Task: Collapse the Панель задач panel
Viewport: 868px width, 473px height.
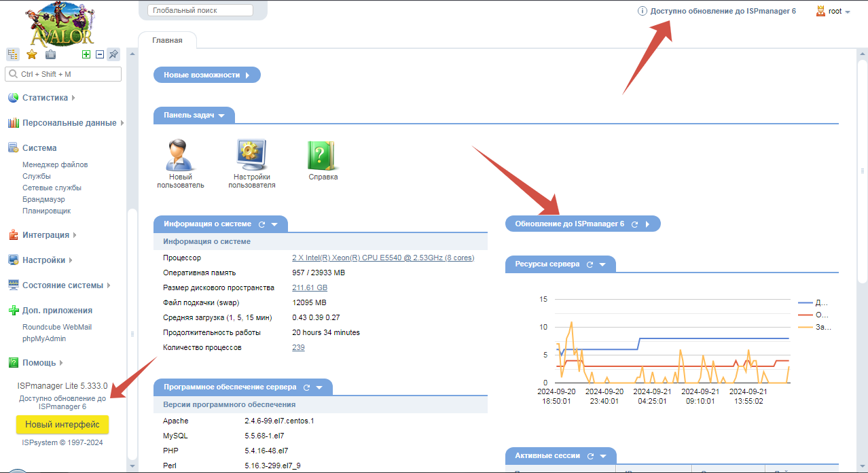Action: [x=194, y=116]
